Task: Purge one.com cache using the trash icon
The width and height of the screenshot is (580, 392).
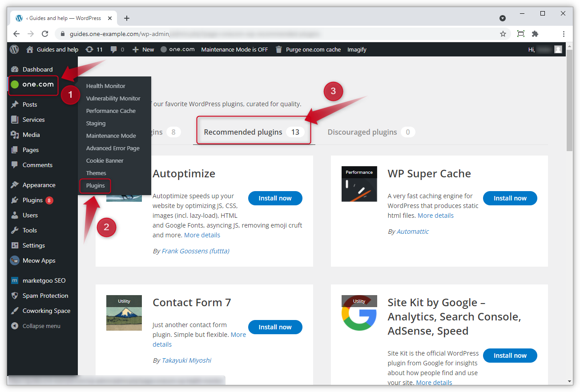Action: point(278,49)
